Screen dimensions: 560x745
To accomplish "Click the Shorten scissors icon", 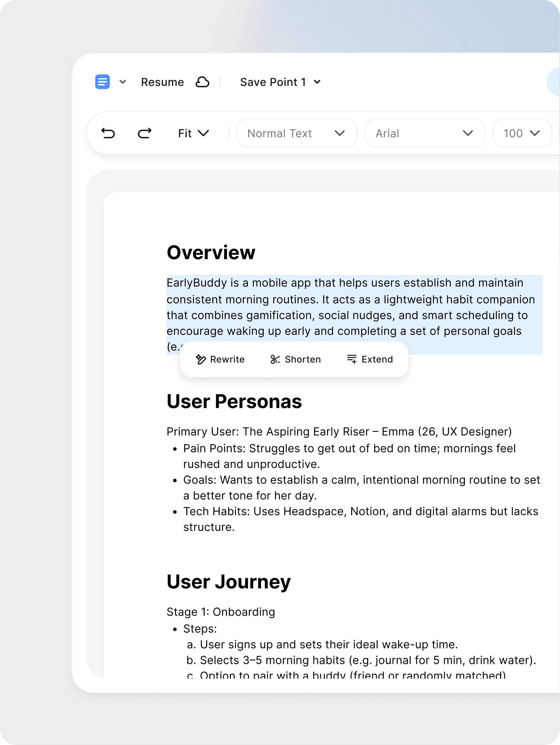I will 275,359.
